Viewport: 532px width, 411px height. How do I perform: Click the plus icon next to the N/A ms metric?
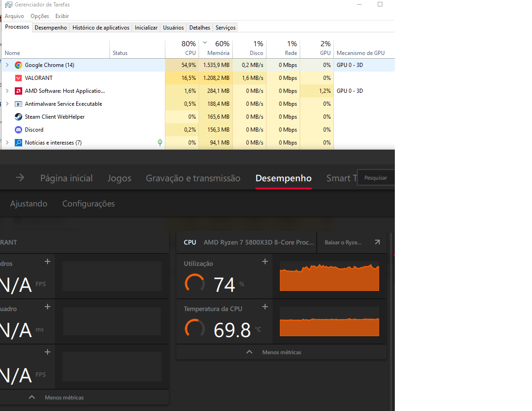(48, 307)
